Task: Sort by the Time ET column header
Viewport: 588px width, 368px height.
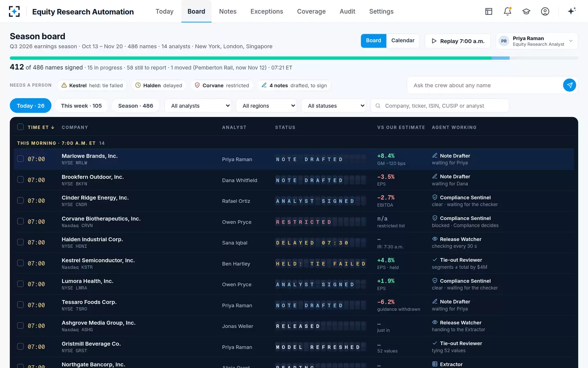Action: (x=41, y=128)
